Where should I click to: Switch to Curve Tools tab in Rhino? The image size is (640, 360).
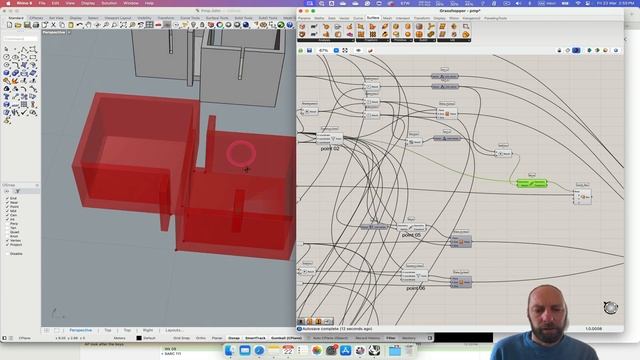click(190, 18)
